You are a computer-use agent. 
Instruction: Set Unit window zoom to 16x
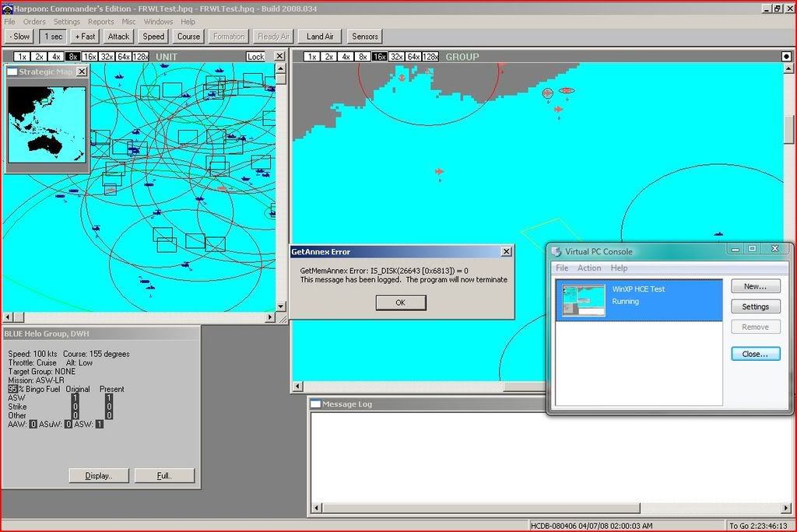(90, 57)
